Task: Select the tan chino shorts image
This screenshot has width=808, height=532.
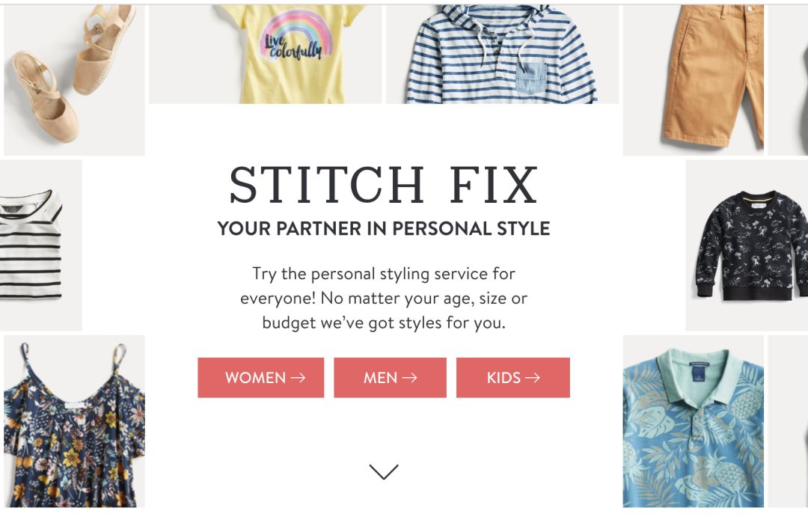Action: 693,80
